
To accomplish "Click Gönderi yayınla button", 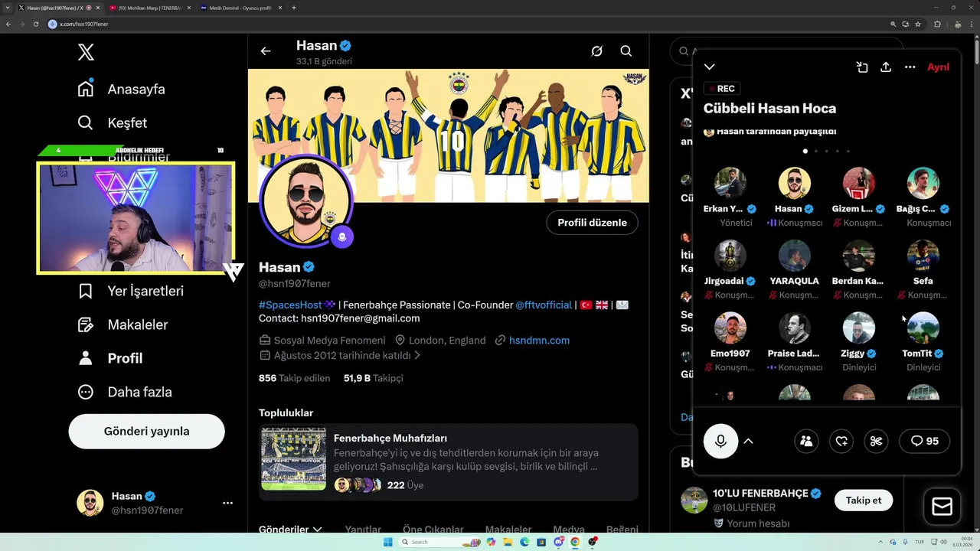I will pyautogui.click(x=146, y=431).
